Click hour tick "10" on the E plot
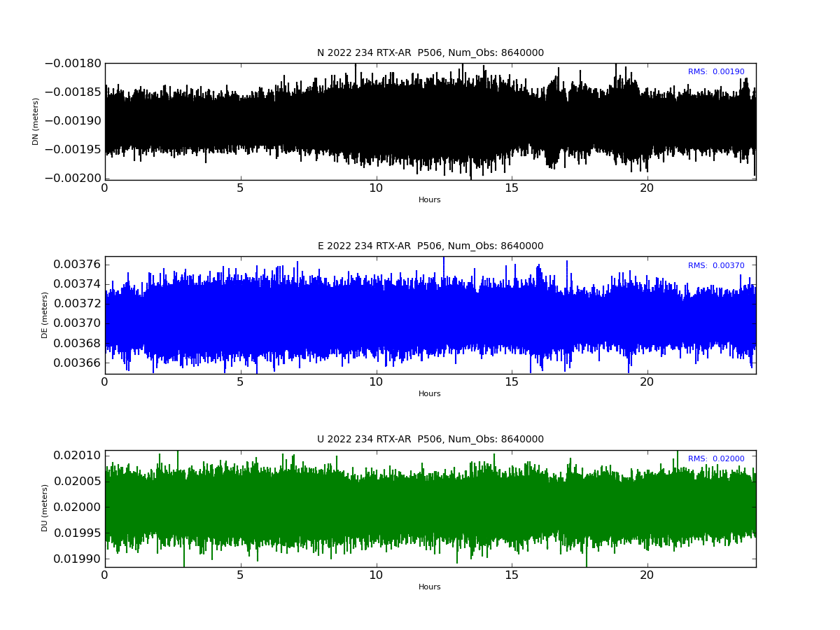 coord(376,382)
